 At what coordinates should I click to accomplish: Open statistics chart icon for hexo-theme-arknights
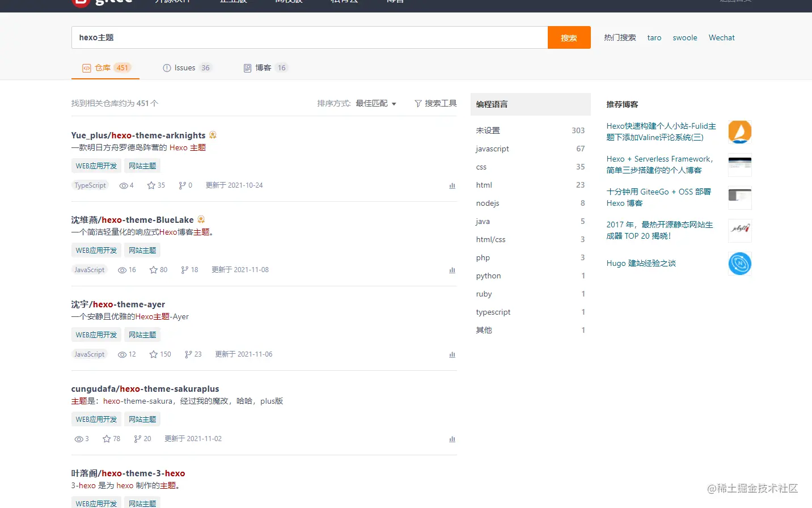452,186
